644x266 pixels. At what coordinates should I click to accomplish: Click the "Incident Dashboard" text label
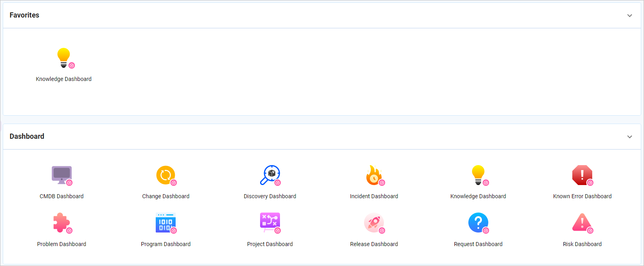[x=374, y=196]
